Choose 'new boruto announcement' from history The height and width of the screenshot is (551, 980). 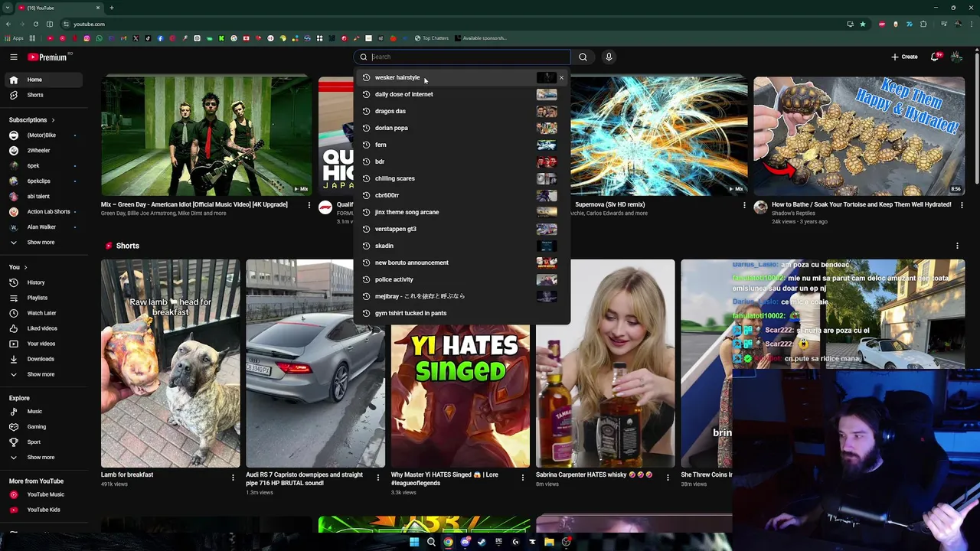pyautogui.click(x=462, y=262)
